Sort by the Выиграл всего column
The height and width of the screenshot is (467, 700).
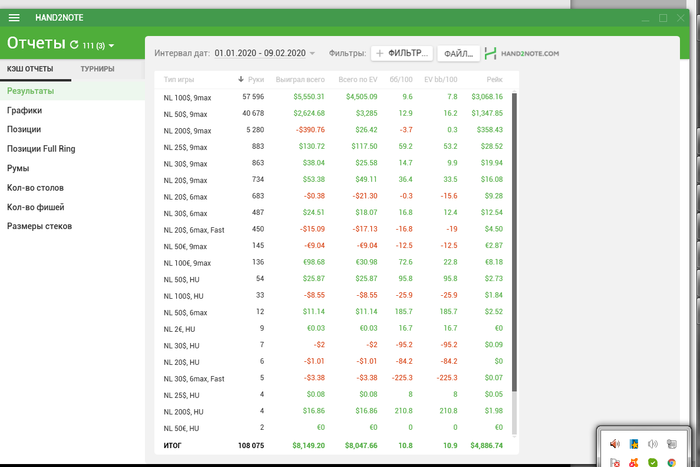pos(300,79)
